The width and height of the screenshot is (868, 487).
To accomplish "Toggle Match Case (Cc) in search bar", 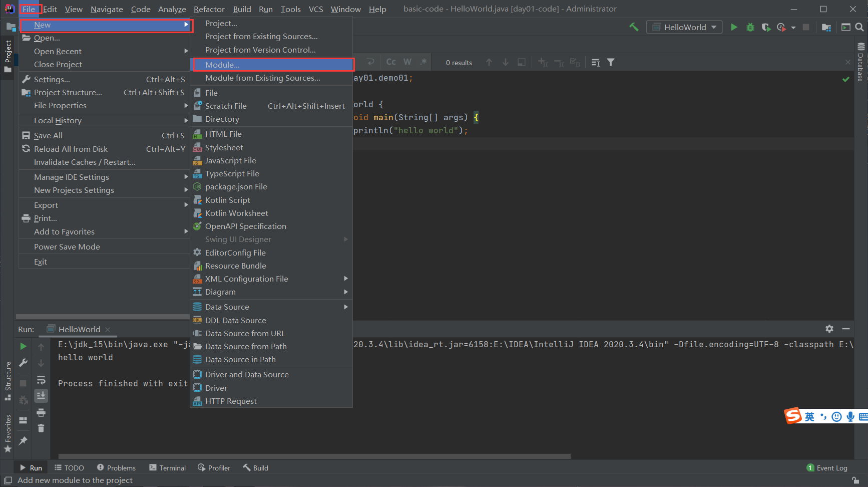I will pos(391,62).
